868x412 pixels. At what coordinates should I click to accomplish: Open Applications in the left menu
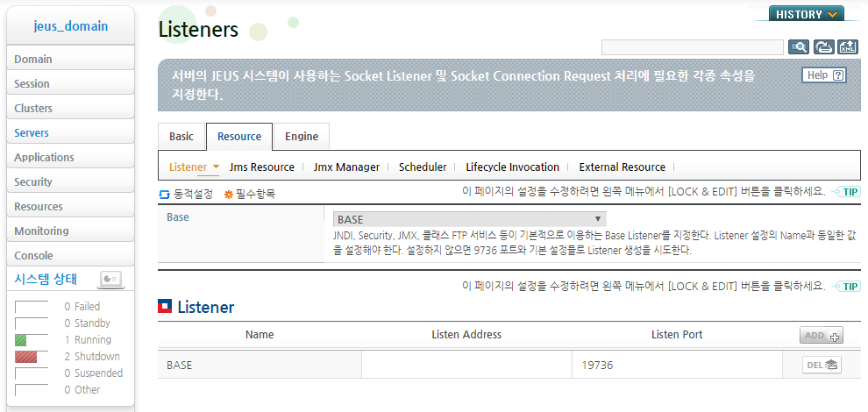[x=70, y=157]
